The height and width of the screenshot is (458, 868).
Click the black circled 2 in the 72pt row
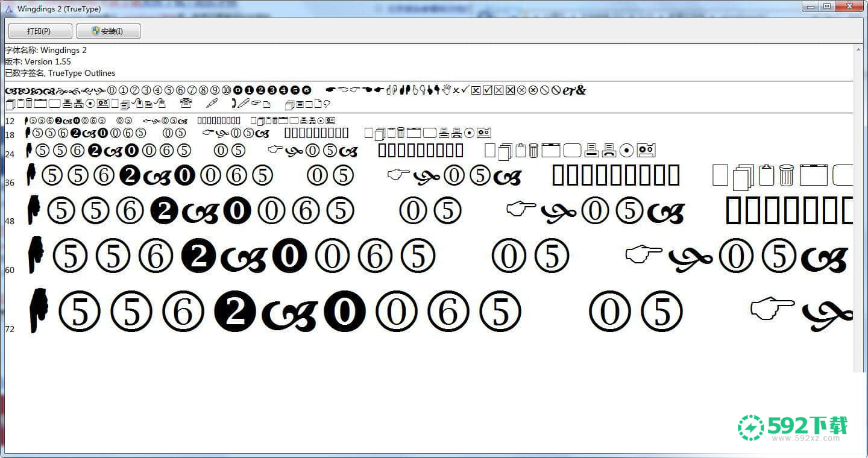pyautogui.click(x=235, y=312)
